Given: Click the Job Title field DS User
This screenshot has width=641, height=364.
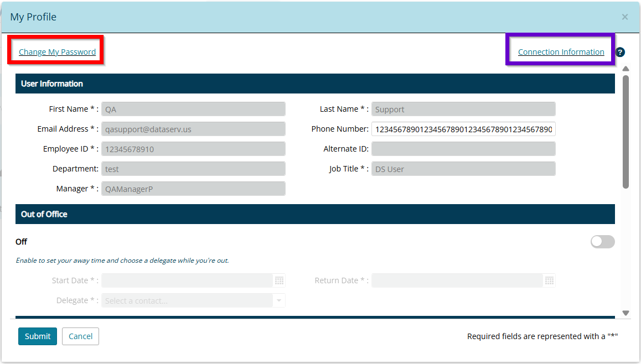Looking at the screenshot, I should (463, 169).
